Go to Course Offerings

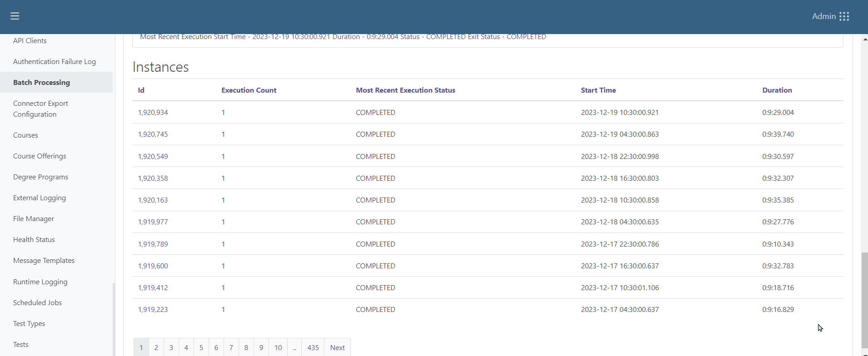[40, 156]
